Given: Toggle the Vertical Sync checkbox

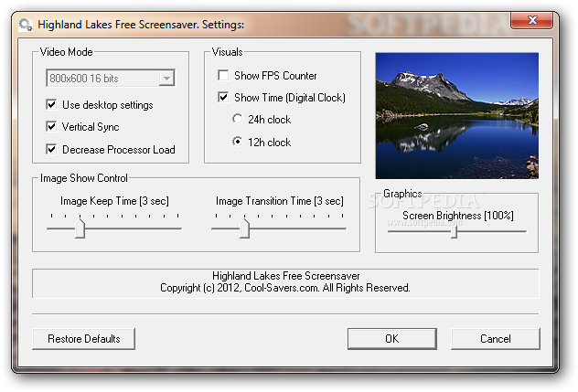Looking at the screenshot, I should pos(51,127).
